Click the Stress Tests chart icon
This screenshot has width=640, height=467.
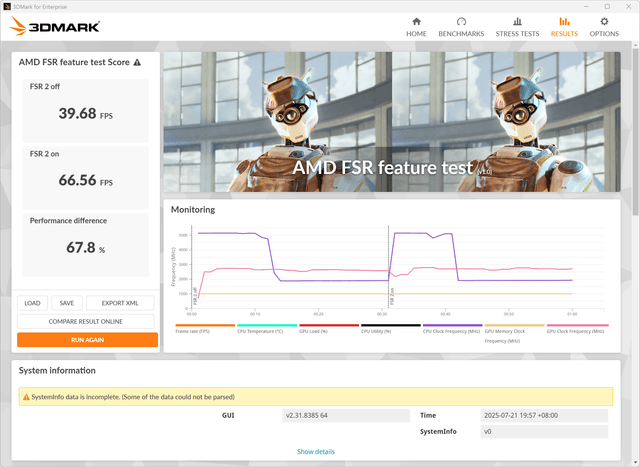517,21
